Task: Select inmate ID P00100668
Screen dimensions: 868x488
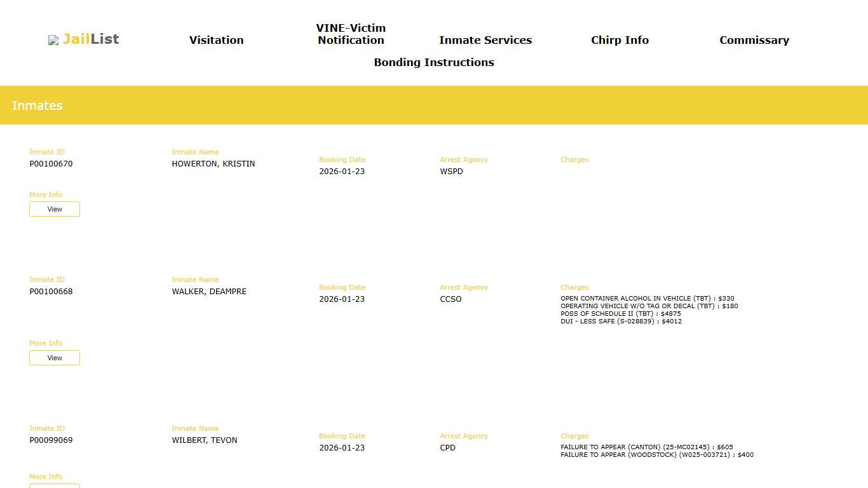Action: tap(51, 292)
